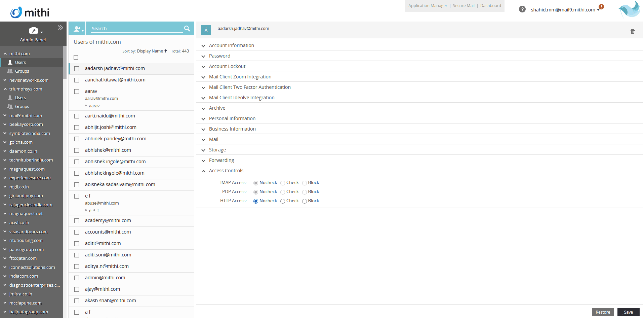Collapse the Access Controls section
644x318 pixels.
pos(226,171)
